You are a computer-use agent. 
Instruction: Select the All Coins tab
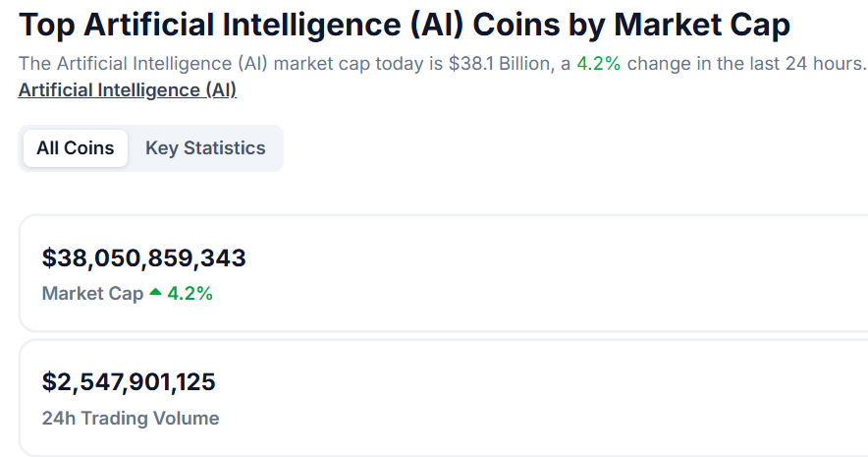[76, 148]
